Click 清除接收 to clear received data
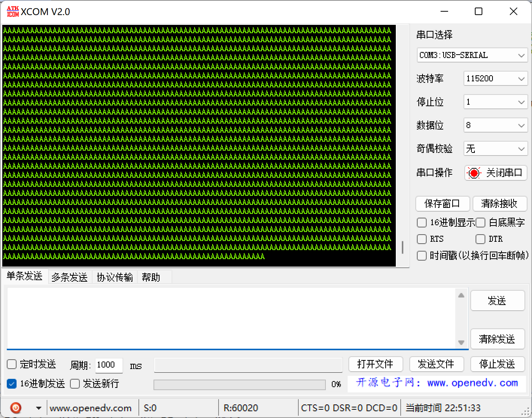This screenshot has height=418, width=532. click(x=500, y=204)
